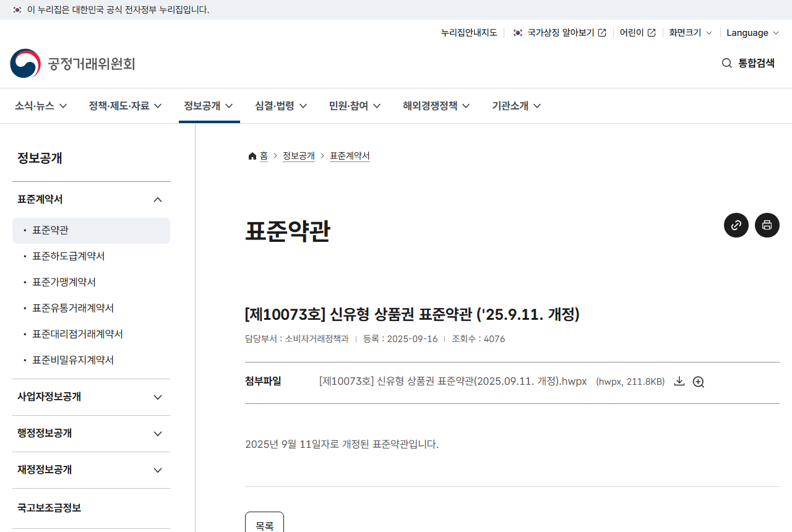
Task: Open the 해외경쟁정책 menu
Action: tap(436, 106)
